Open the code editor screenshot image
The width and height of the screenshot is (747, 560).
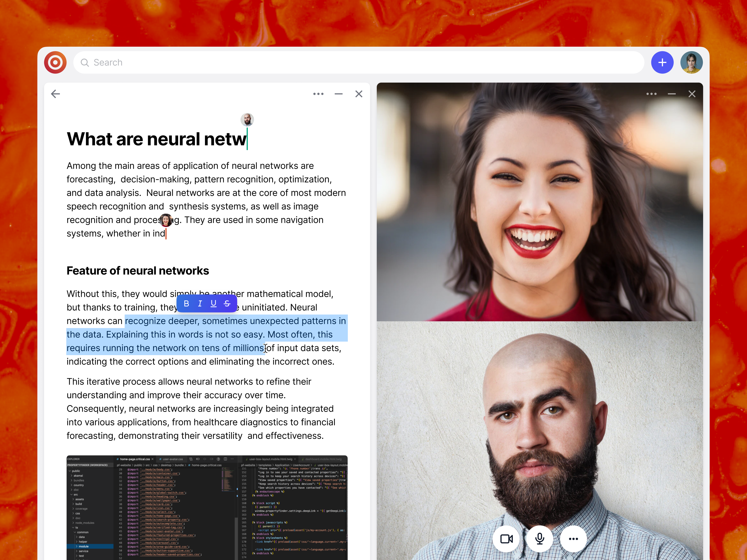(x=207, y=506)
